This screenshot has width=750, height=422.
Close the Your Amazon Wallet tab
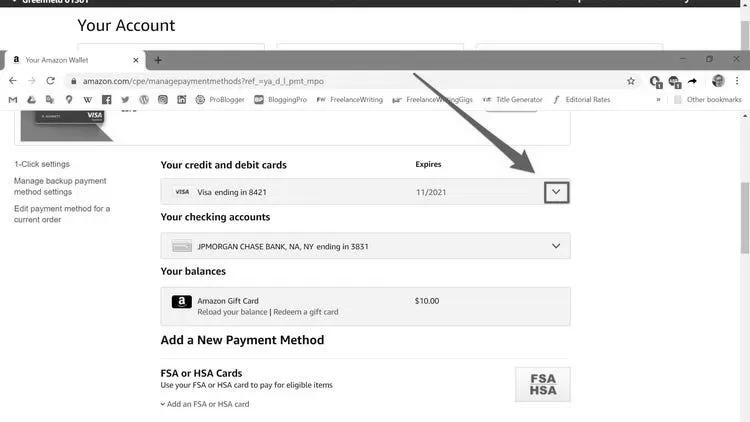[136, 60]
